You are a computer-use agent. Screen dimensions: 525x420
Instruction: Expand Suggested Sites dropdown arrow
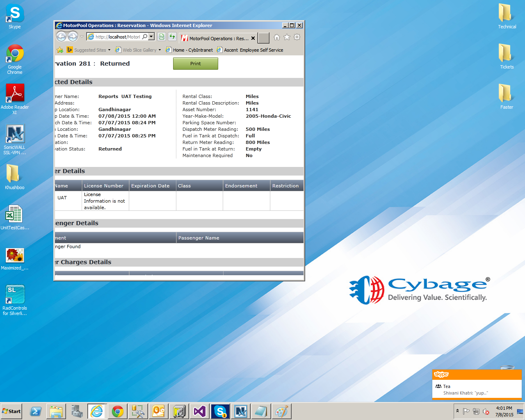coord(109,50)
